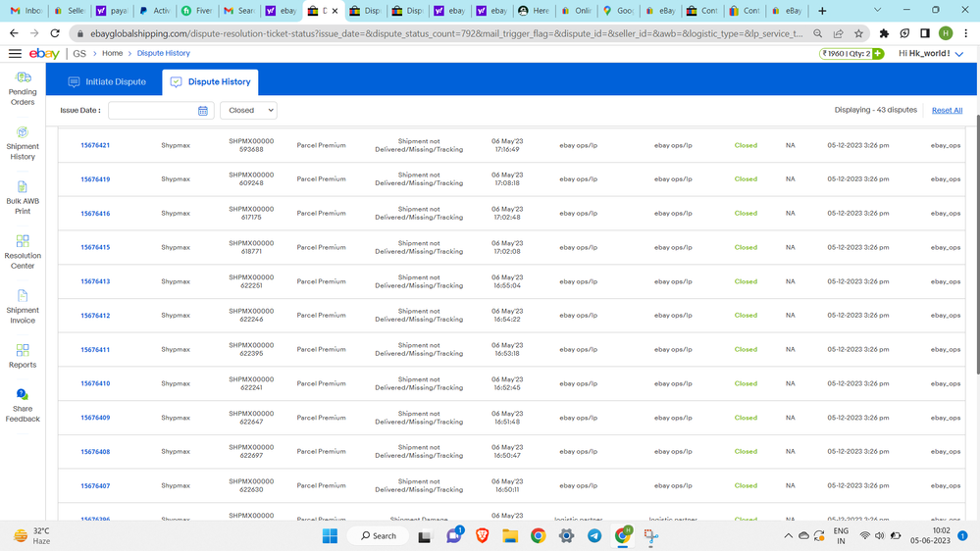The image size is (980, 551).
Task: Open the Chrome profile avatar H
Action: pos(946,33)
